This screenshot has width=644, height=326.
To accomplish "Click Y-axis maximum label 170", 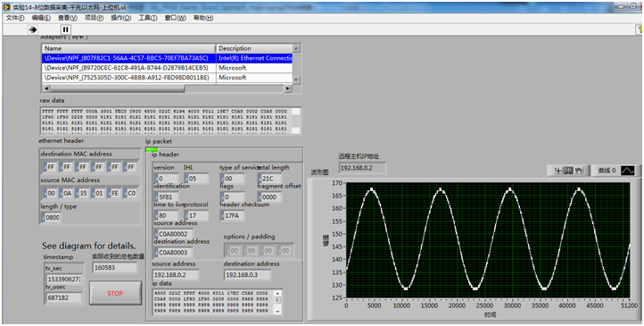I will pos(337,182).
